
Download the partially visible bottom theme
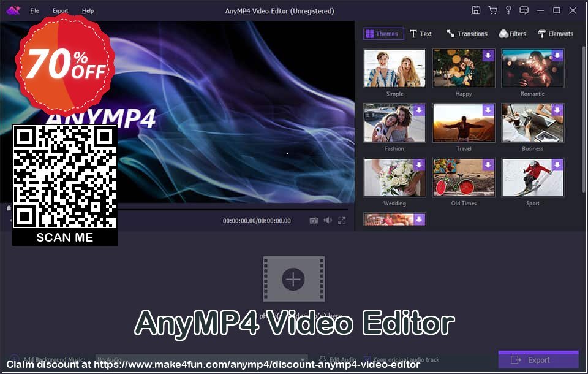point(419,219)
